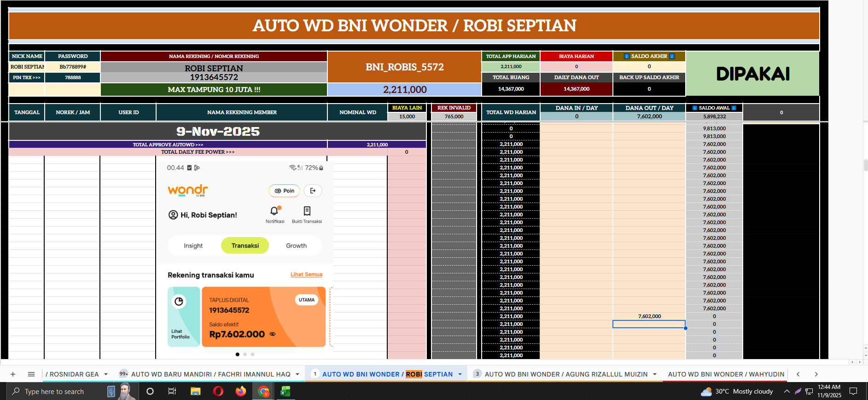Select the PASSWORD header cell
Viewport: 868px width, 400px height.
point(73,56)
